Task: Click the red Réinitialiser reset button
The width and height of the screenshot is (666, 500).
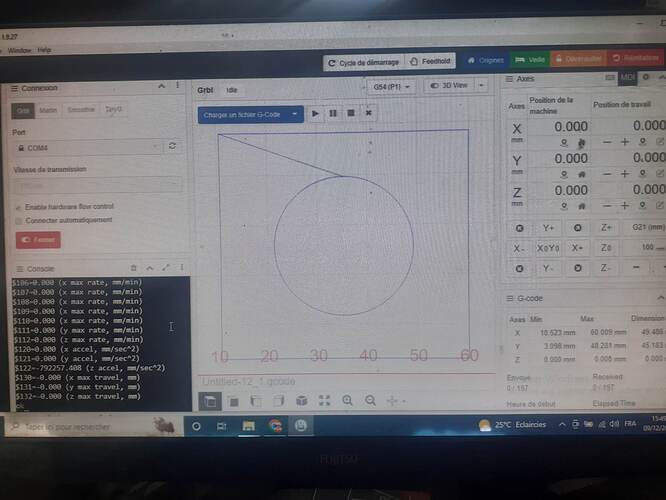Action: click(636, 58)
